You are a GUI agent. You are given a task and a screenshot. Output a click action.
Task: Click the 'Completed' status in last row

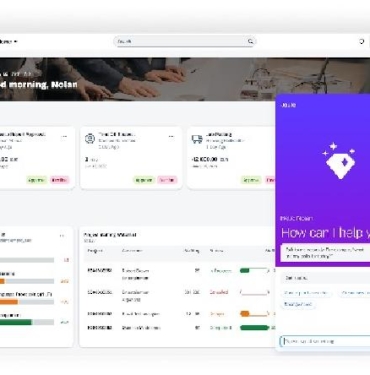tap(221, 328)
